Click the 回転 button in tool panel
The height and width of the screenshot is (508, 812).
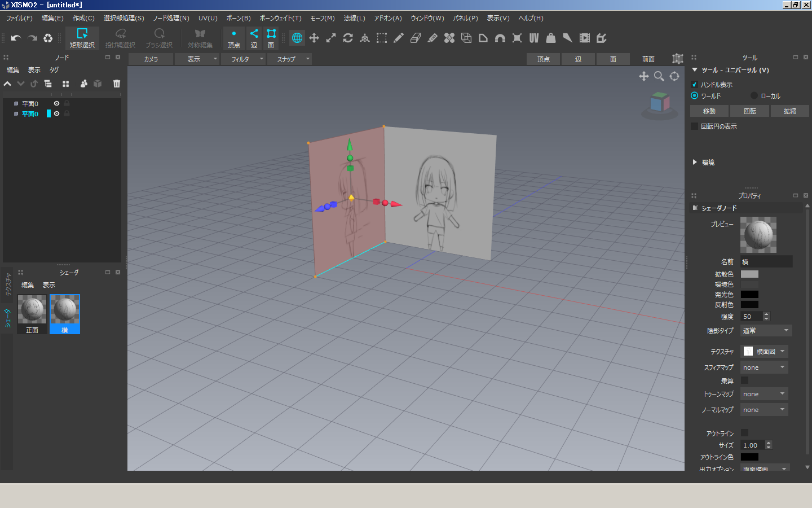(x=750, y=111)
